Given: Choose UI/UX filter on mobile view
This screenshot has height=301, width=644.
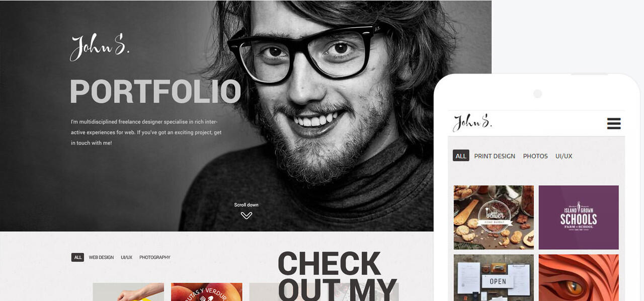Looking at the screenshot, I should (x=564, y=156).
